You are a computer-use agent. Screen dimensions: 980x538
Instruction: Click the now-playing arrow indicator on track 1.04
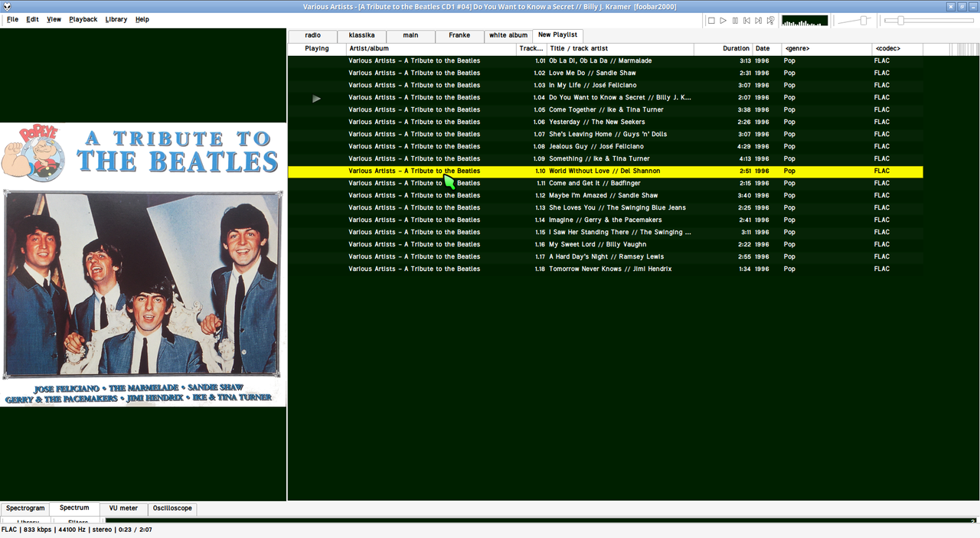point(316,98)
